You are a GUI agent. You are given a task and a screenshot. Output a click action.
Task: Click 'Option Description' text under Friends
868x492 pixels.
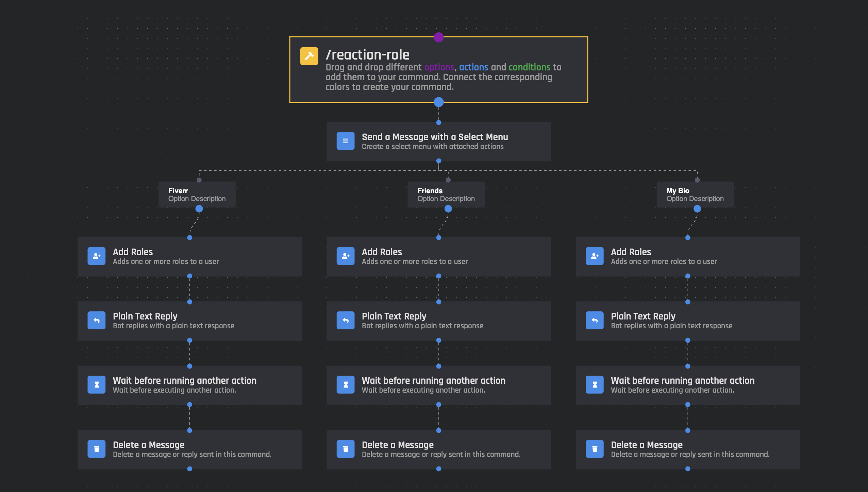[446, 199]
